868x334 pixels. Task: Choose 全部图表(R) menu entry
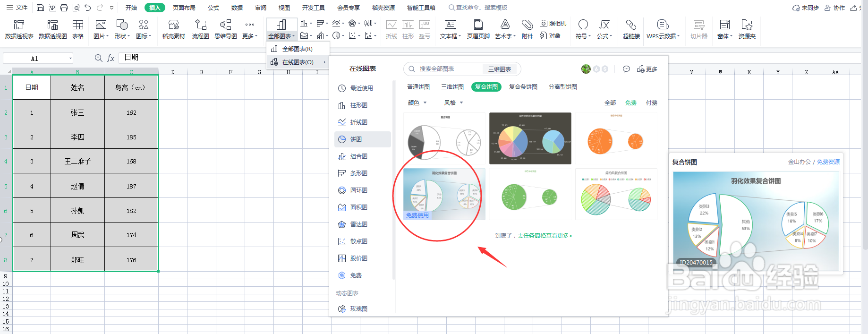coord(298,49)
